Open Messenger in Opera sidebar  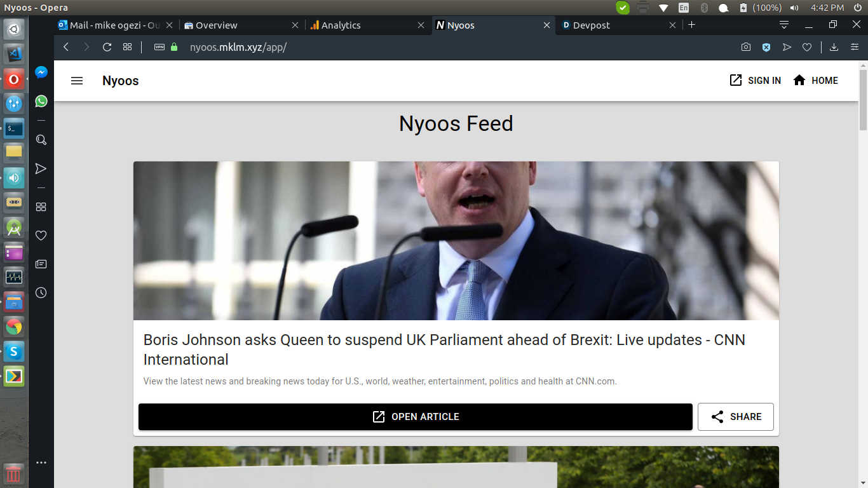coord(41,72)
